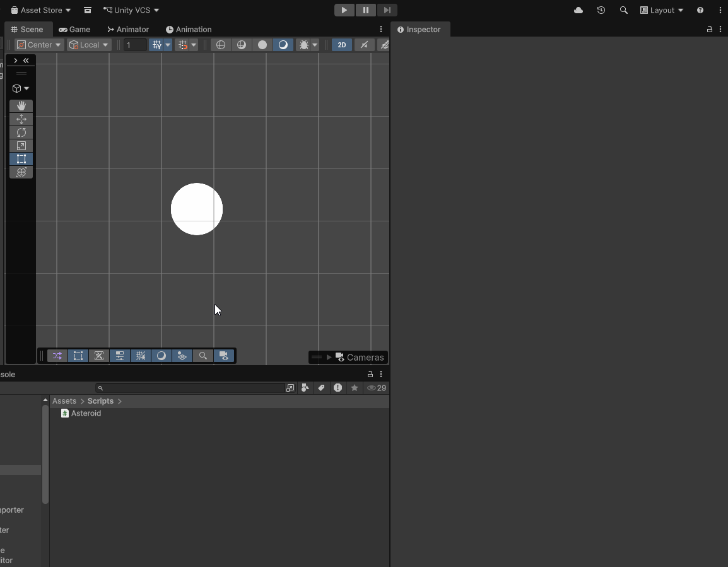Open the Unity VCS dropdown
The image size is (728, 567).
pos(131,10)
